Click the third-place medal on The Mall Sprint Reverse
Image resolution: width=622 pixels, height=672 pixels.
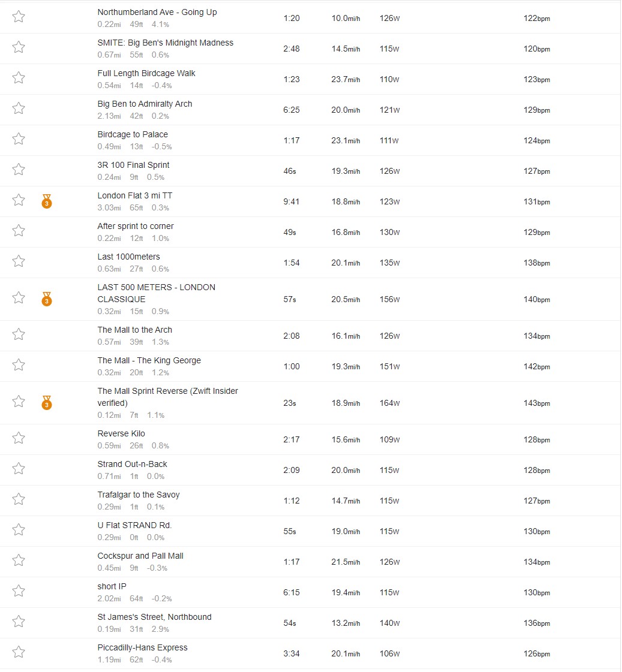pyautogui.click(x=47, y=403)
